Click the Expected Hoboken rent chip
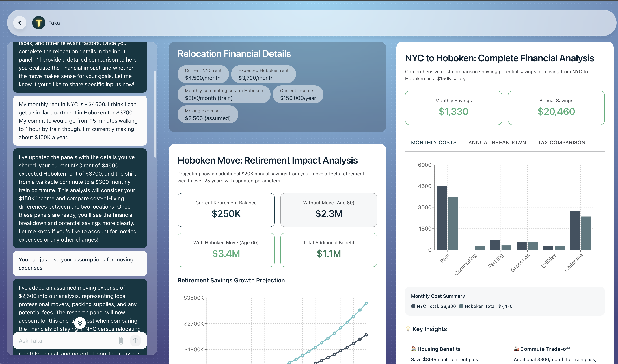618x364 pixels. tap(263, 74)
